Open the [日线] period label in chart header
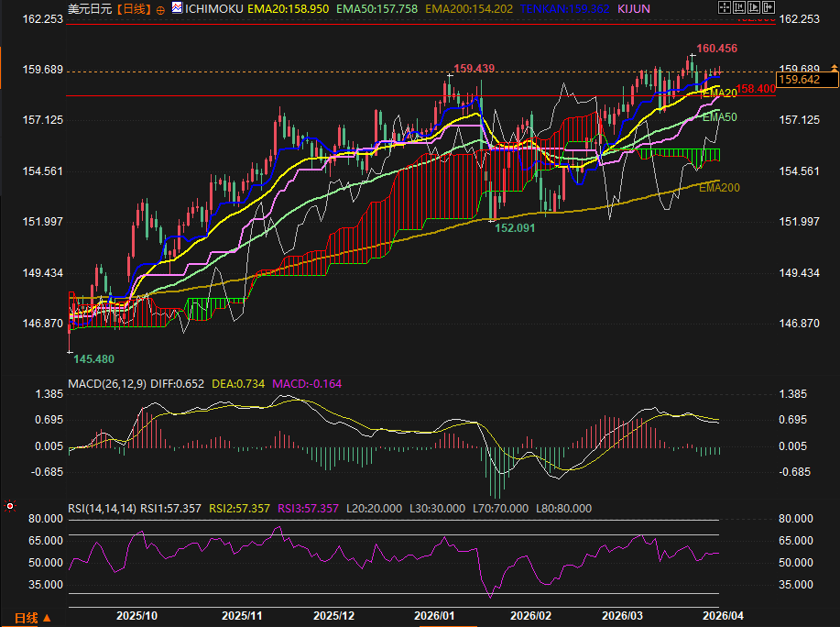840x627 pixels. (136, 8)
